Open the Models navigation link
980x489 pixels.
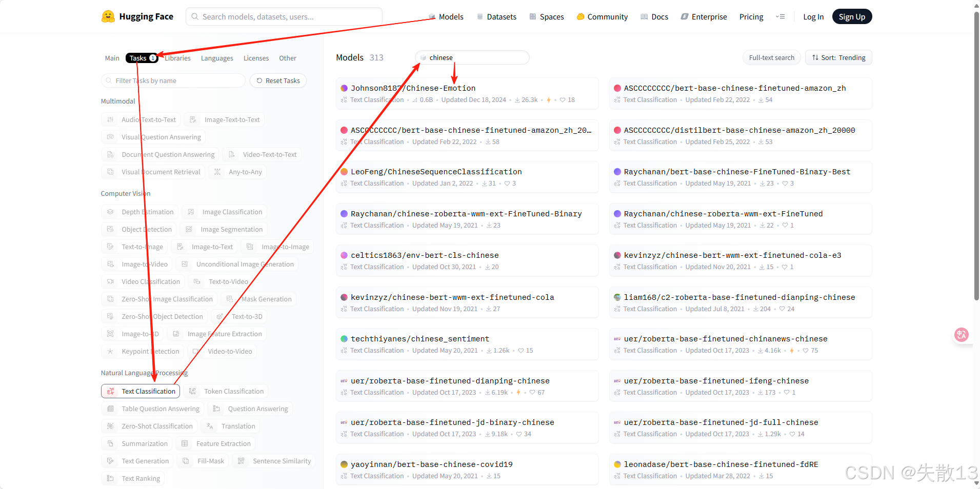(x=446, y=17)
